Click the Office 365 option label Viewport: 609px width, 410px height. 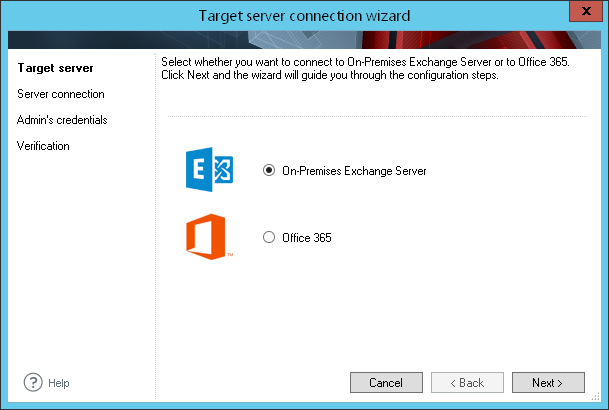(307, 238)
